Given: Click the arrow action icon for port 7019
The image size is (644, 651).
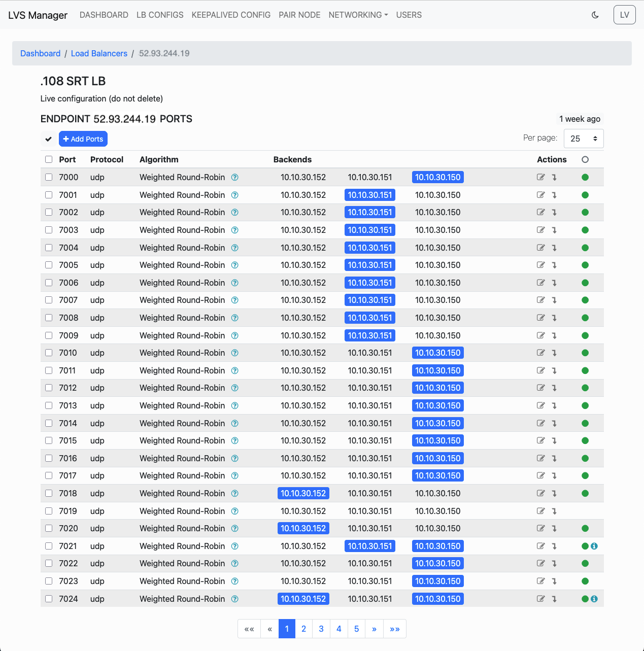Looking at the screenshot, I should tap(554, 511).
